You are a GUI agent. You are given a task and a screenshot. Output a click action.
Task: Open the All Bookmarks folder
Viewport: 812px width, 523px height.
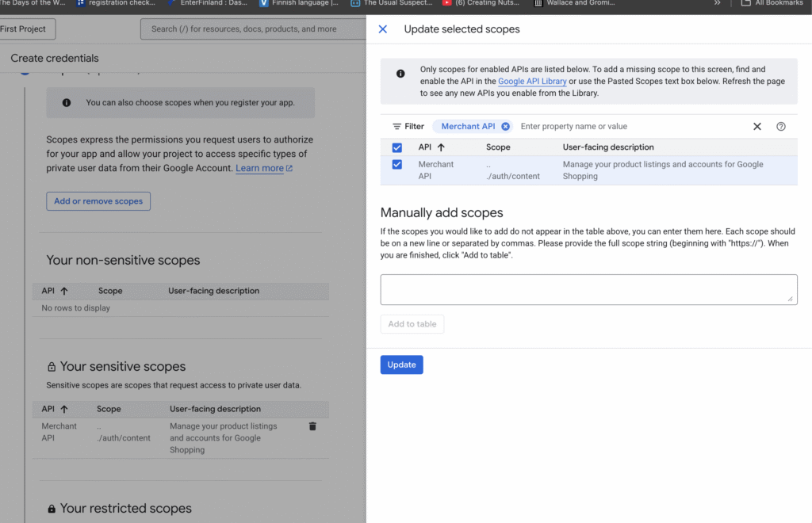(772, 3)
